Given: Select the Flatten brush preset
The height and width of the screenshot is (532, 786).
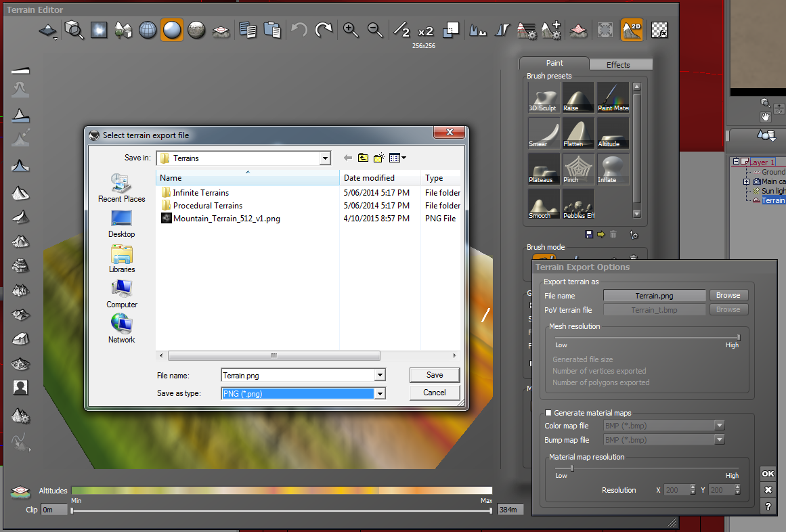Looking at the screenshot, I should coord(578,133).
